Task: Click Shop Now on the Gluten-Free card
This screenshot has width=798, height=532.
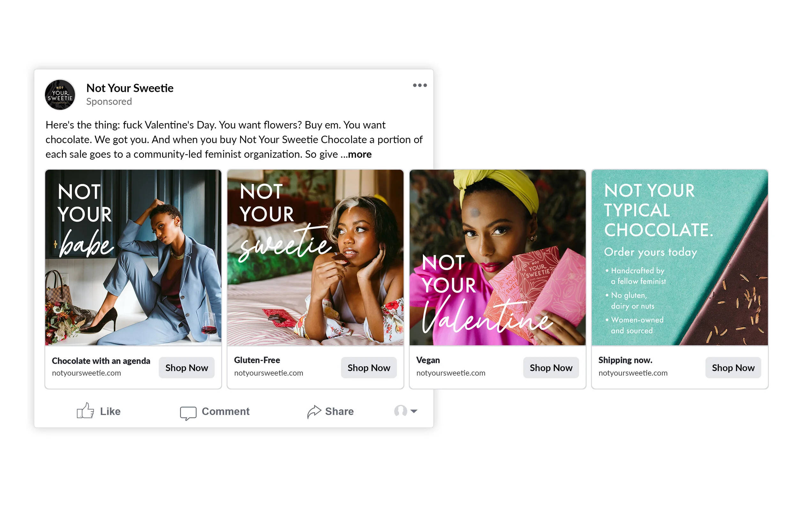Action: click(x=369, y=368)
